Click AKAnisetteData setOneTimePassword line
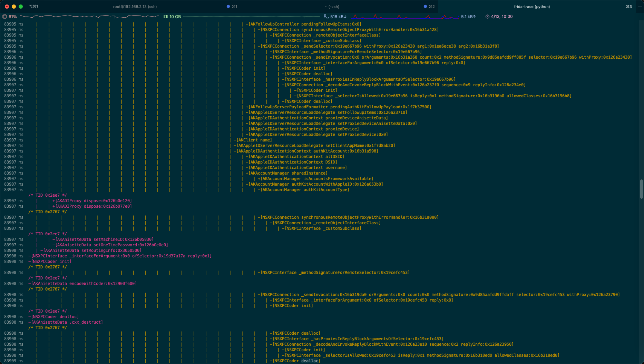The image size is (644, 364). [110, 245]
